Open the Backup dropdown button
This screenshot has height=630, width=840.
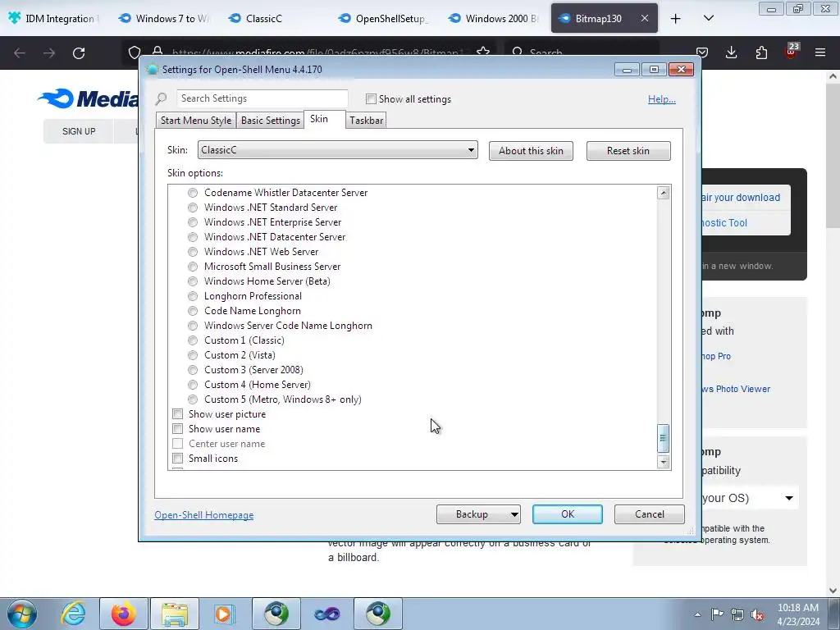478,514
